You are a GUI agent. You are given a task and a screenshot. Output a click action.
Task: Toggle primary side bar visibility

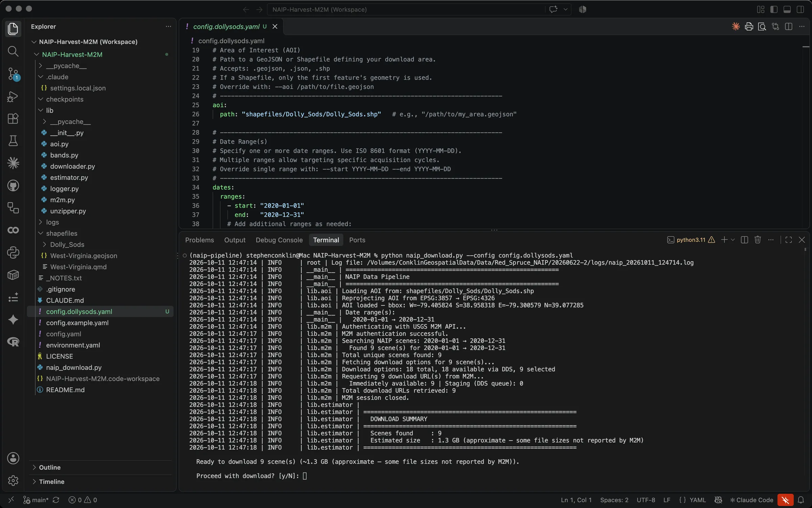tap(774, 9)
